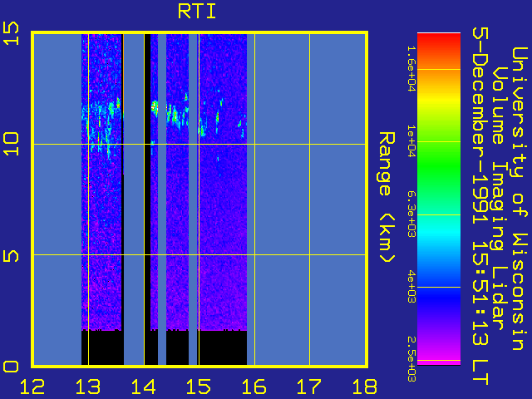Click the x-axis label 17
This screenshot has width=532, height=399.
[x=309, y=387]
